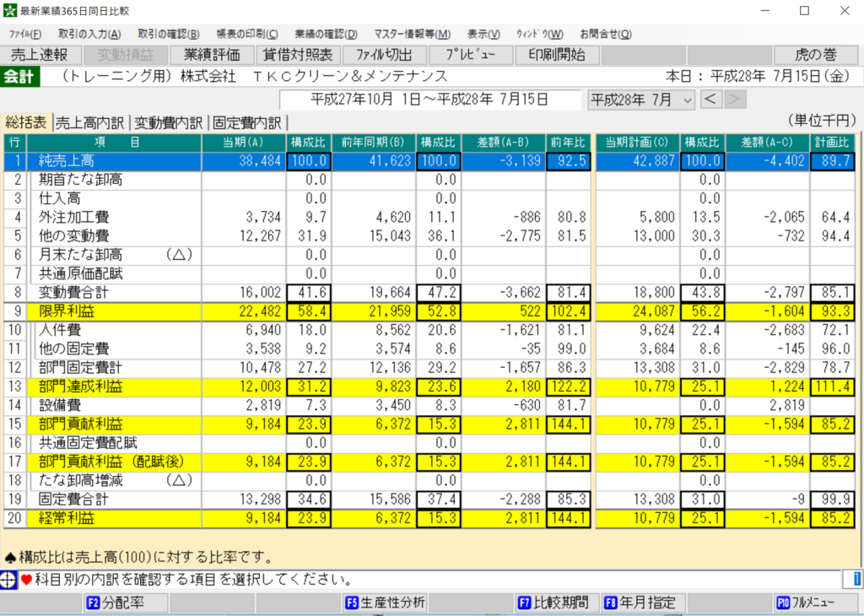Click the 差額(A-C) column header
Image resolution: width=864 pixels, height=616 pixels.
(x=768, y=142)
